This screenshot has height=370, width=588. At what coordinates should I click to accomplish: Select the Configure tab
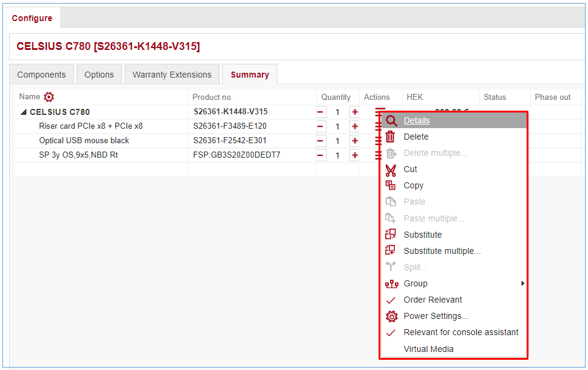(32, 18)
